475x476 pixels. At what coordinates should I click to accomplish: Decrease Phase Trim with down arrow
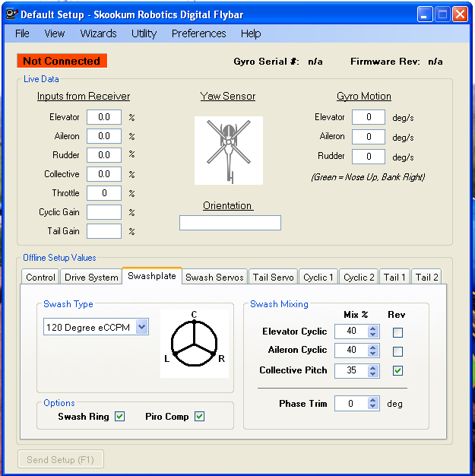click(373, 407)
